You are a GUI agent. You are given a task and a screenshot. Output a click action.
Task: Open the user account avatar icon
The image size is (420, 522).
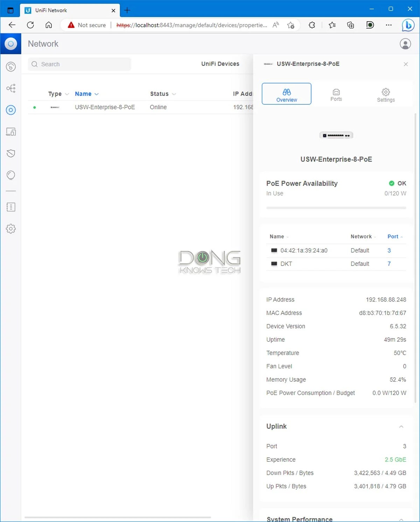[405, 44]
